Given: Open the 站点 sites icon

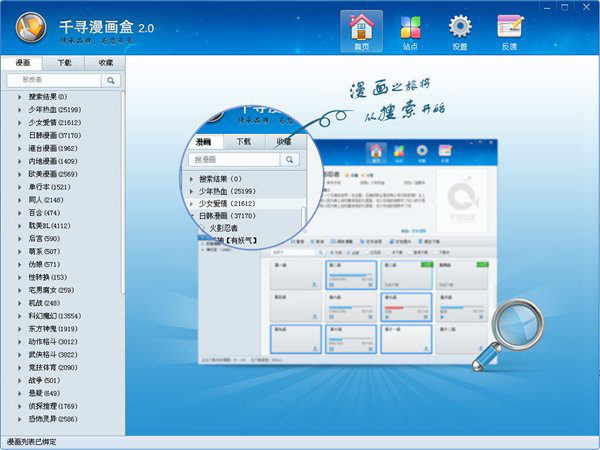Looking at the screenshot, I should 410,31.
